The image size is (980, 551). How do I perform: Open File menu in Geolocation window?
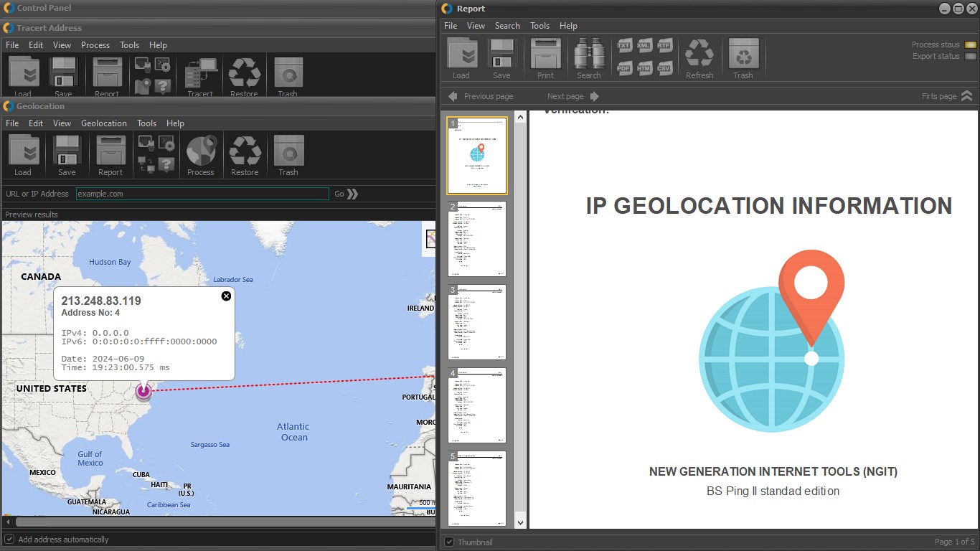point(12,123)
